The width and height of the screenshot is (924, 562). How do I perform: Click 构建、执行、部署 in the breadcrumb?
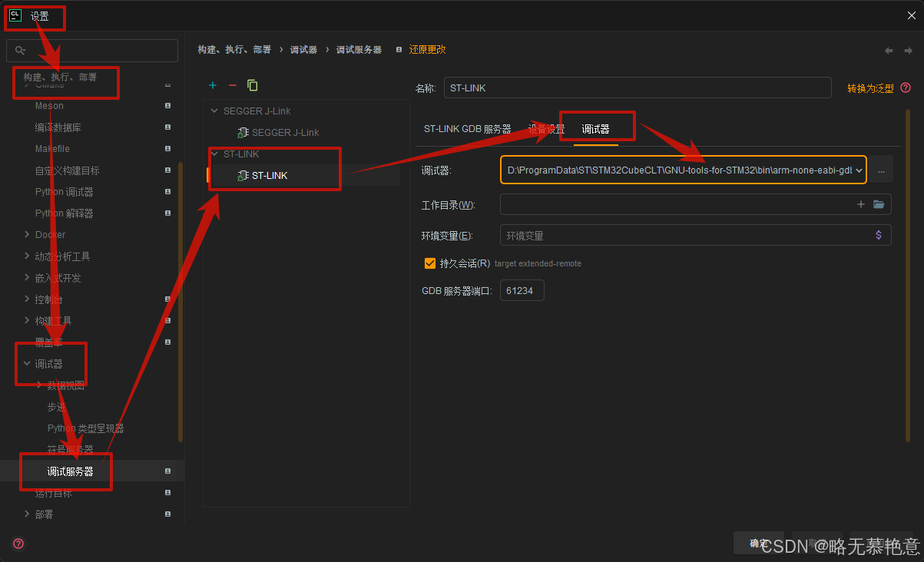[234, 49]
